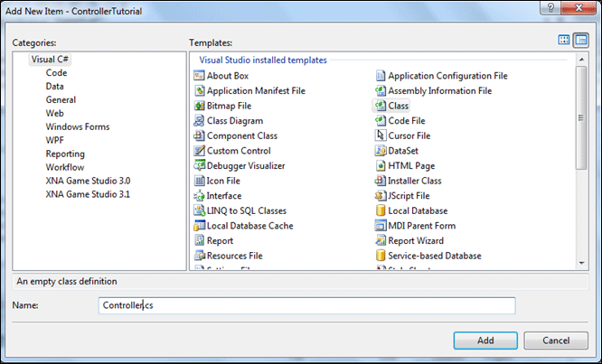Choose XNA Game Studio 3.1 category

[88, 194]
